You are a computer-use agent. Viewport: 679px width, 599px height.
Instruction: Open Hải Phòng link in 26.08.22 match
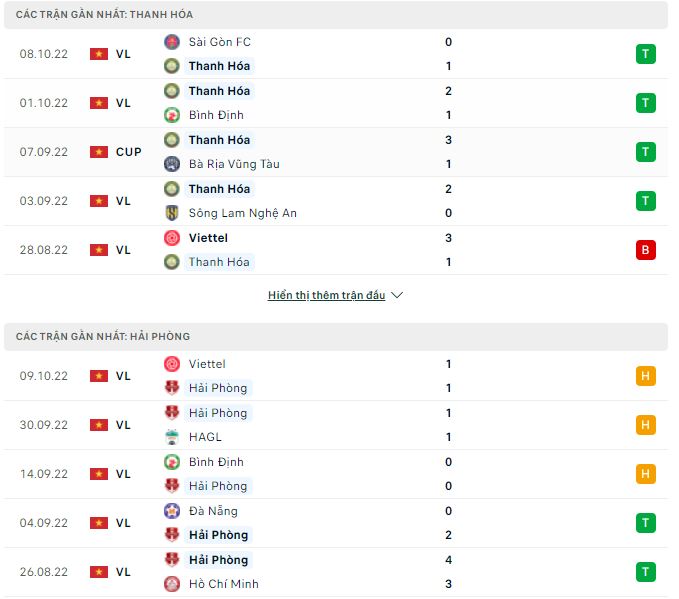(x=217, y=560)
